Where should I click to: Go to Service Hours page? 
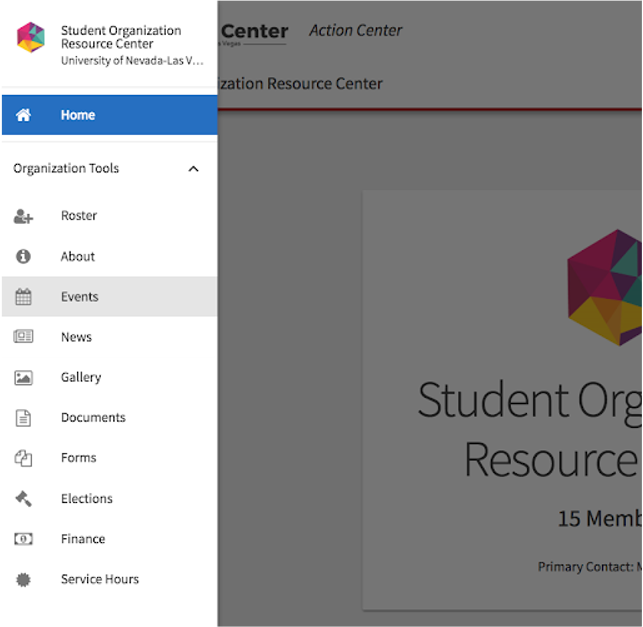[100, 579]
